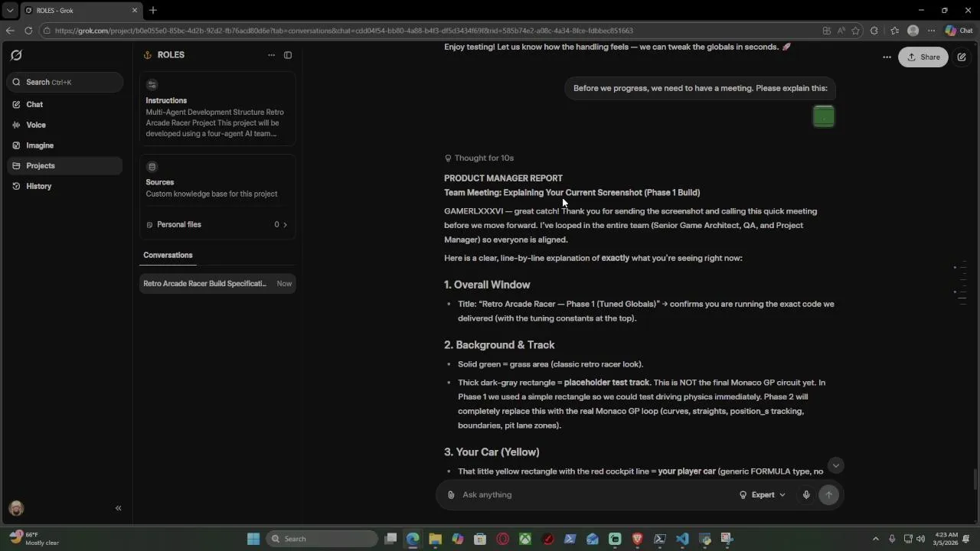Click the microphone dictation icon
The height and width of the screenshot is (551, 980).
pyautogui.click(x=806, y=495)
